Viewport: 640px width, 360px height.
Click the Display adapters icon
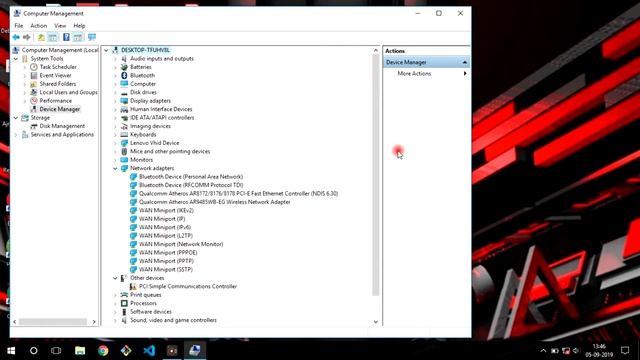pyautogui.click(x=124, y=101)
